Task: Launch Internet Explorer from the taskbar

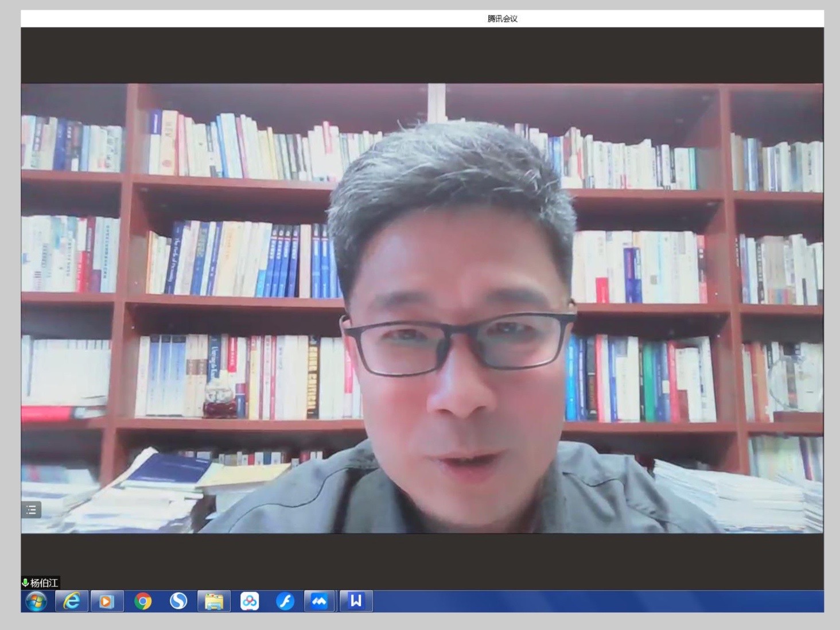Action: 72,601
